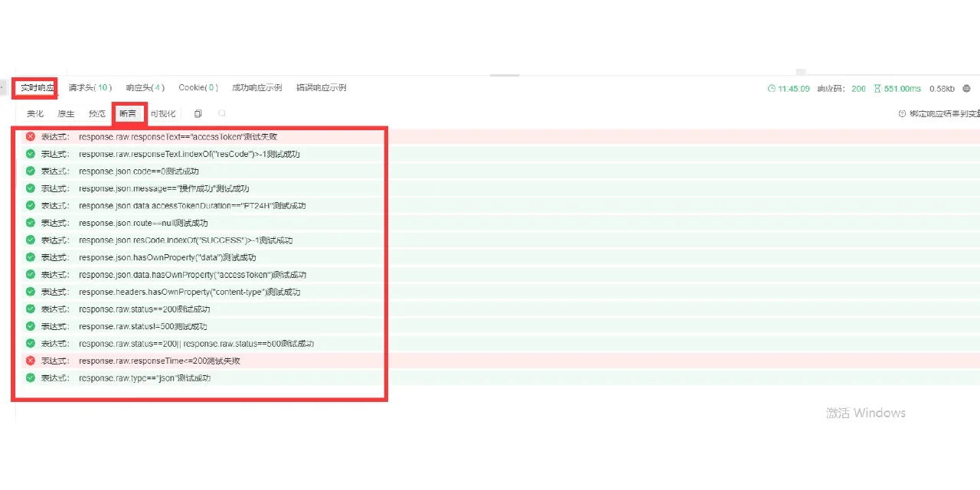Image resolution: width=980 pixels, height=490 pixels.
Task: Select headers.hasOwnProperty("content-type") expression text
Action: pyautogui.click(x=189, y=292)
